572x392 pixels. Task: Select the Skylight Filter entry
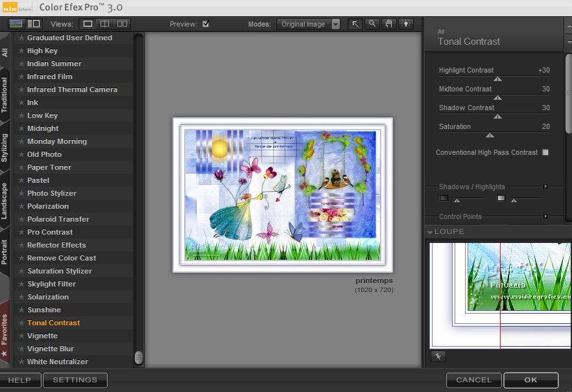[74, 284]
